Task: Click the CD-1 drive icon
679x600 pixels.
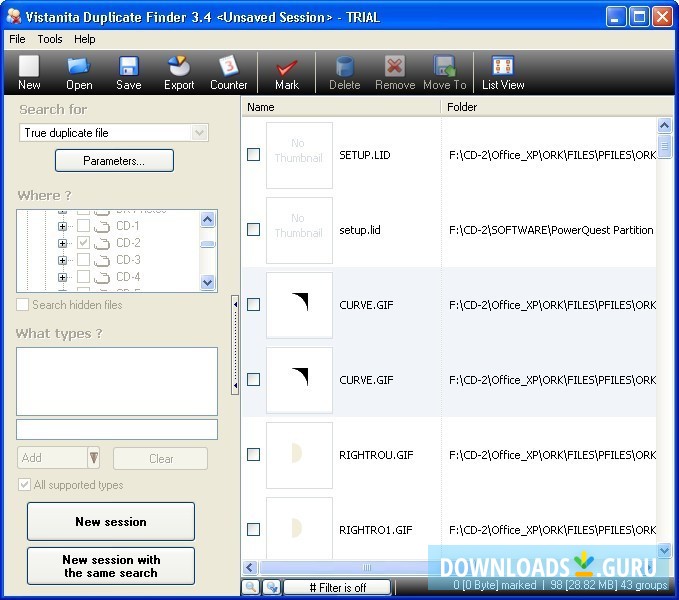Action: pyautogui.click(x=102, y=226)
